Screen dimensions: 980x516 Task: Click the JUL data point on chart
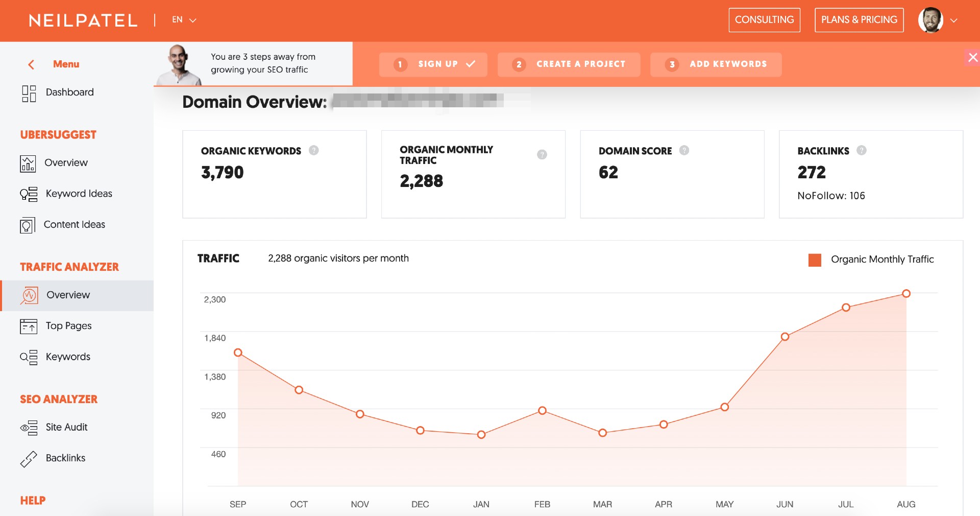[846, 307]
